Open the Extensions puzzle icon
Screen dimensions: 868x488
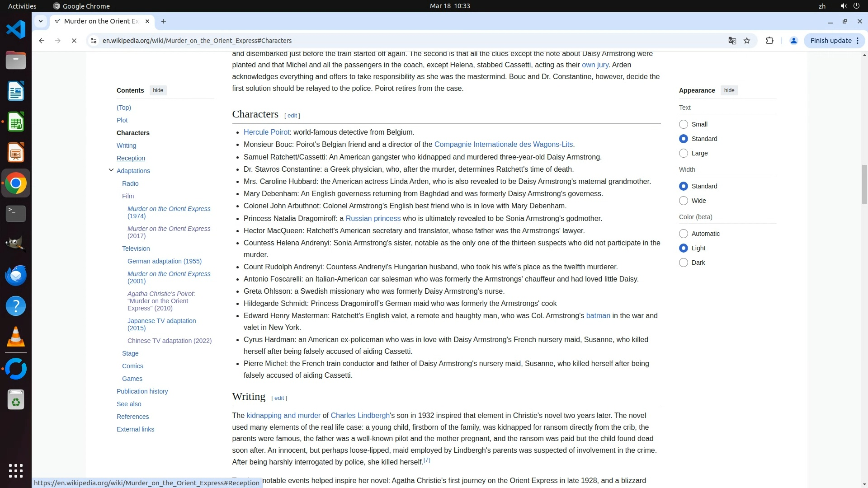[769, 41]
